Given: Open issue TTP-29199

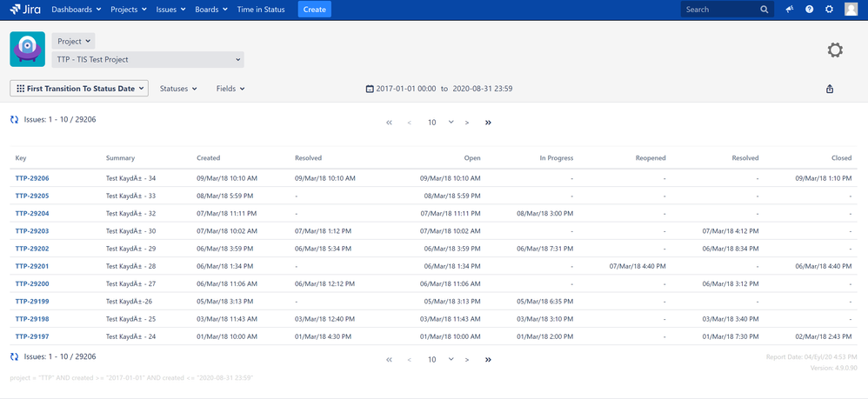Looking at the screenshot, I should pos(32,302).
